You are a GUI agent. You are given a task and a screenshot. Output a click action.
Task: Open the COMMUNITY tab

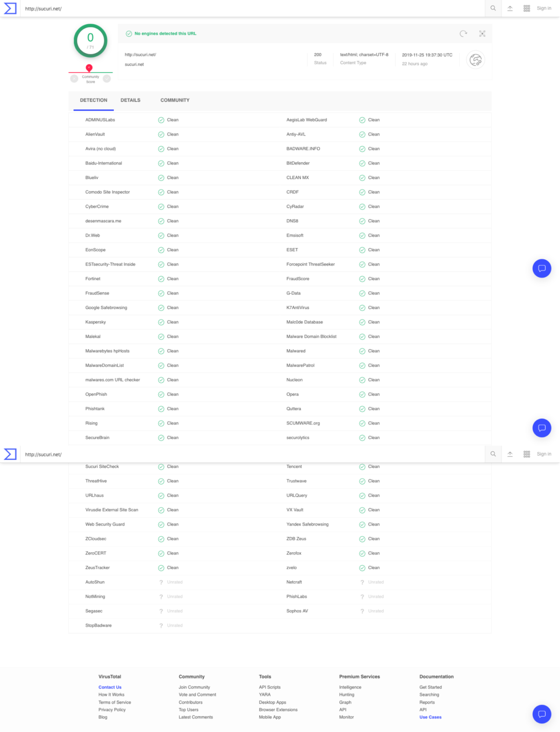[x=175, y=100]
